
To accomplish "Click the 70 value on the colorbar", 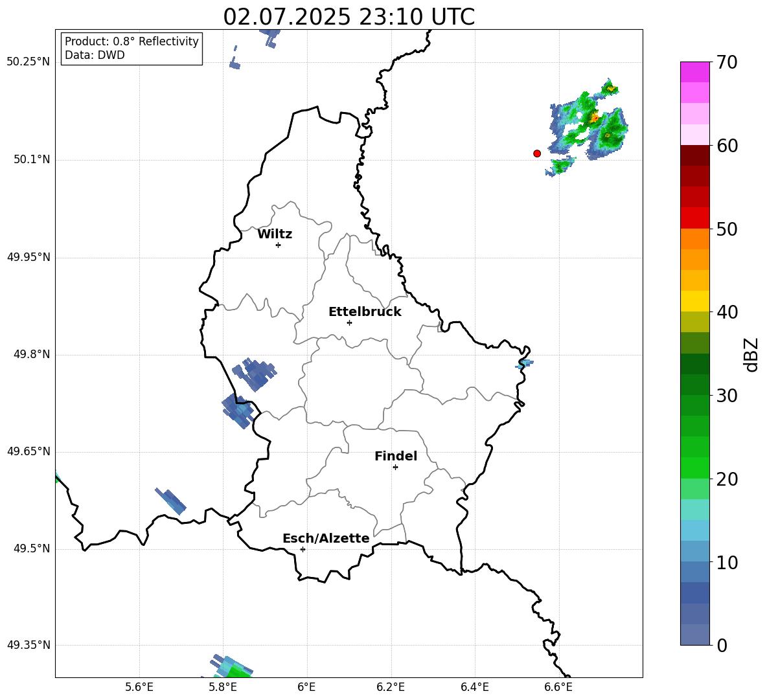I will 727,62.
